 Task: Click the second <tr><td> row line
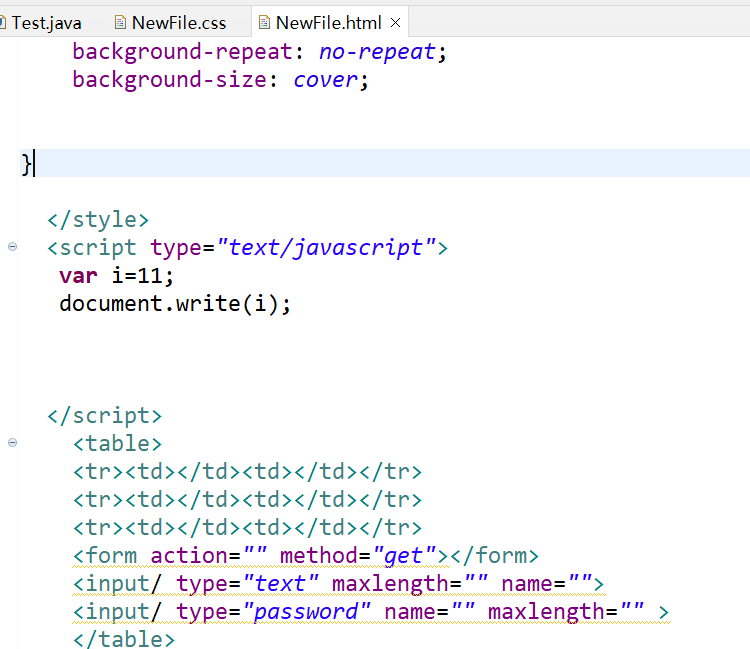pyautogui.click(x=247, y=499)
